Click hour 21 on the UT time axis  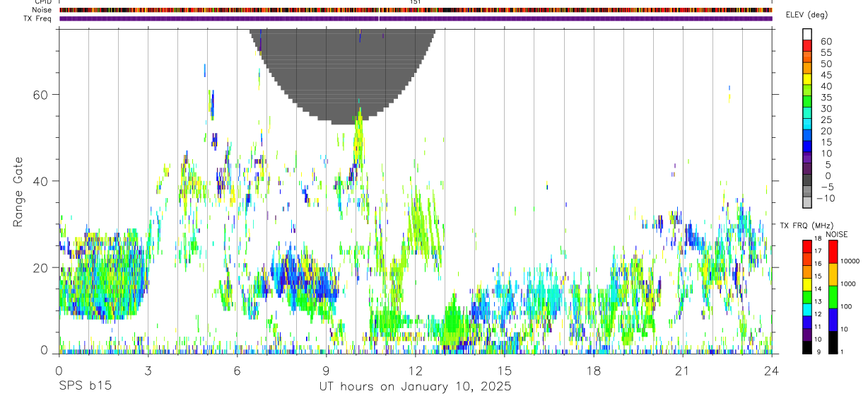pyautogui.click(x=683, y=371)
